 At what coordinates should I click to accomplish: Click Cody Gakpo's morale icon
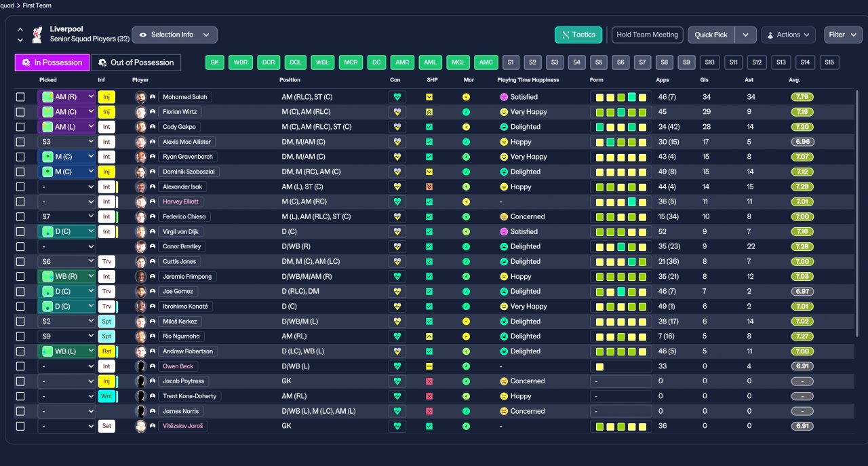pyautogui.click(x=466, y=127)
